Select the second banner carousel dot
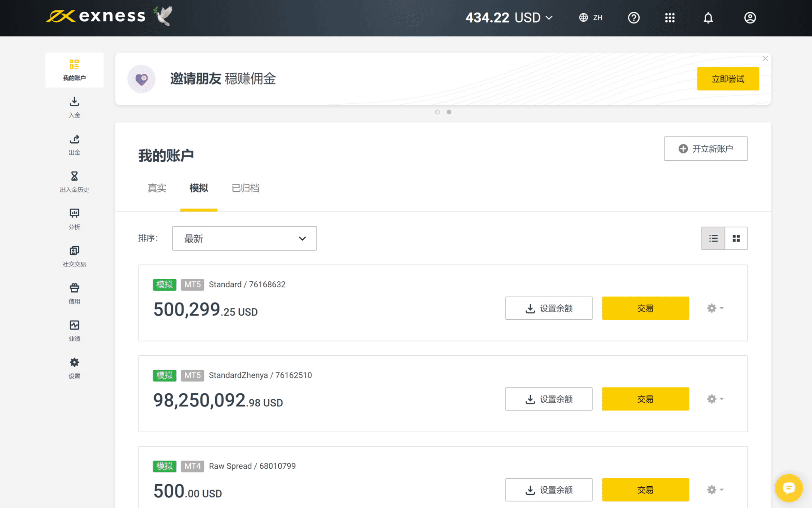This screenshot has width=812, height=508. coord(449,112)
